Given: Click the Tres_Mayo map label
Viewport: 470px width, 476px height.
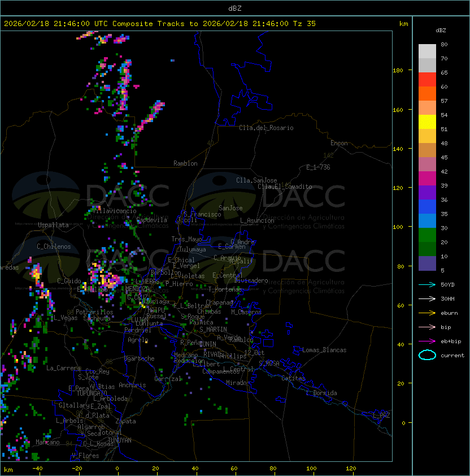Looking at the screenshot, I should (x=186, y=239).
